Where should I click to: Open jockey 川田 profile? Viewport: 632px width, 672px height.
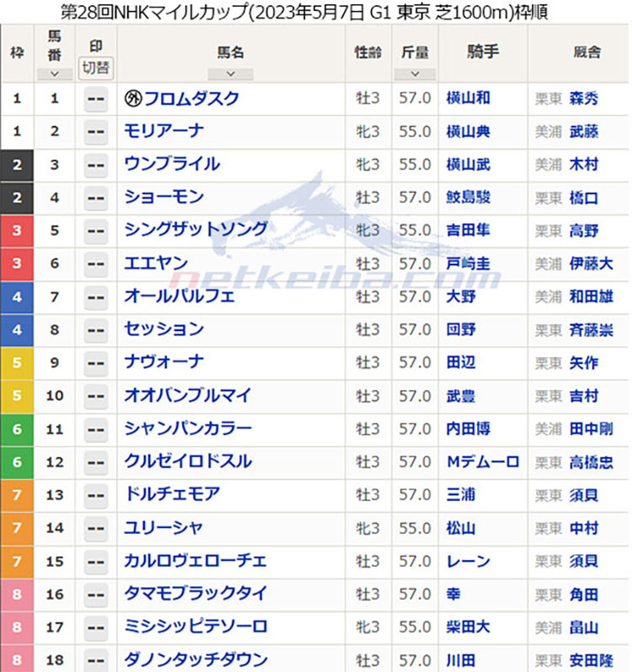pyautogui.click(x=461, y=660)
